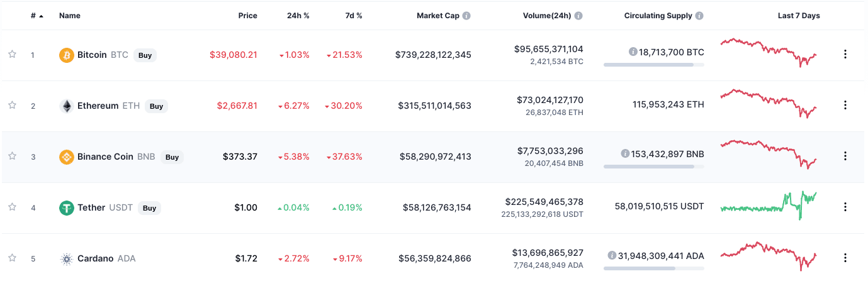
Task: Open the more options menu for Binance Coin
Action: (x=845, y=157)
